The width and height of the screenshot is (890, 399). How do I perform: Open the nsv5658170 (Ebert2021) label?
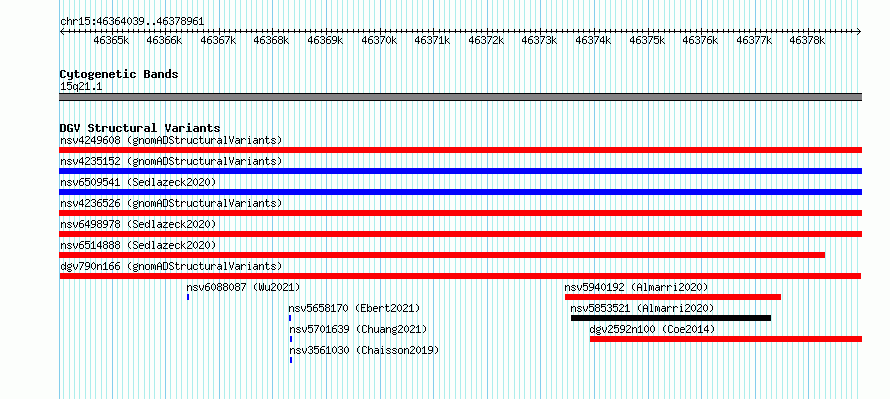[354, 308]
